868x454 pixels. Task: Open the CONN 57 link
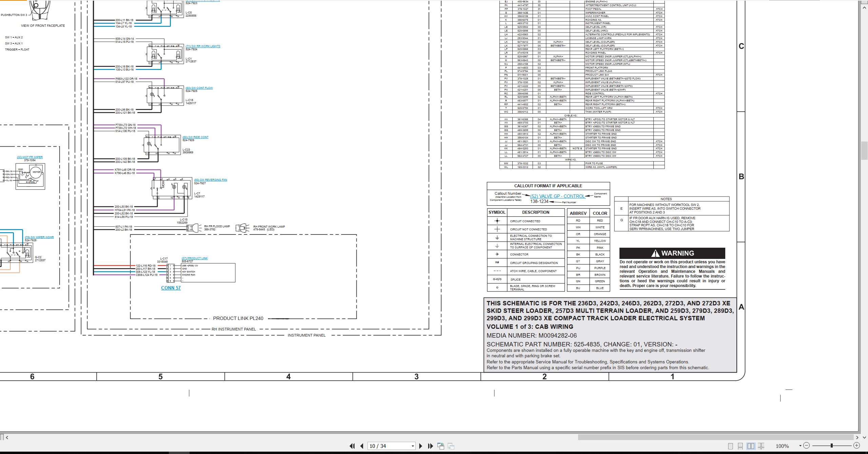pos(171,288)
